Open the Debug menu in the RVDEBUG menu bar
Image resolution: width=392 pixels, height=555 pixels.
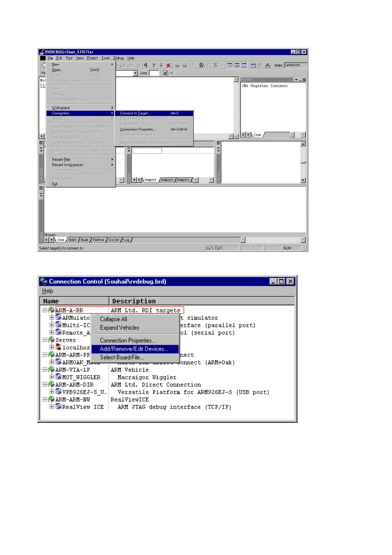[119, 58]
